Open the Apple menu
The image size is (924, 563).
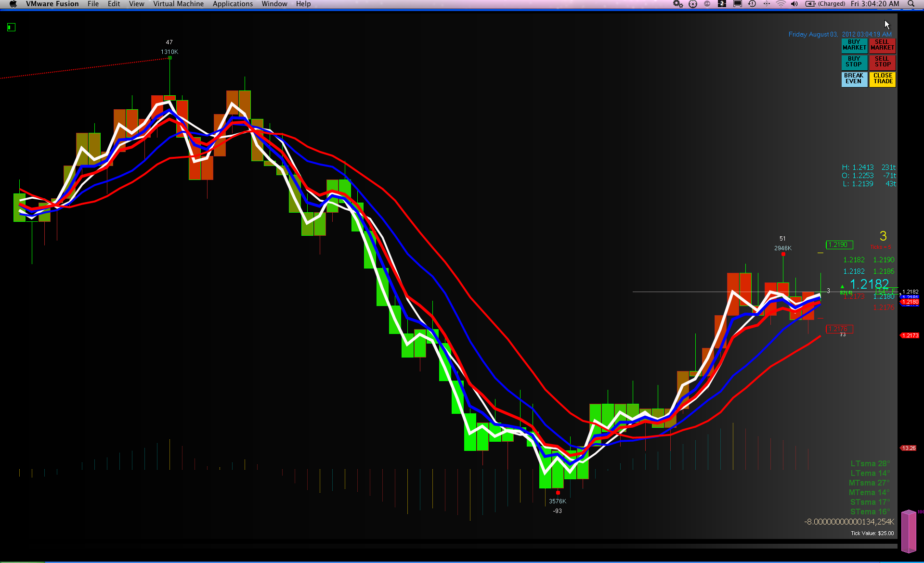pos(13,4)
